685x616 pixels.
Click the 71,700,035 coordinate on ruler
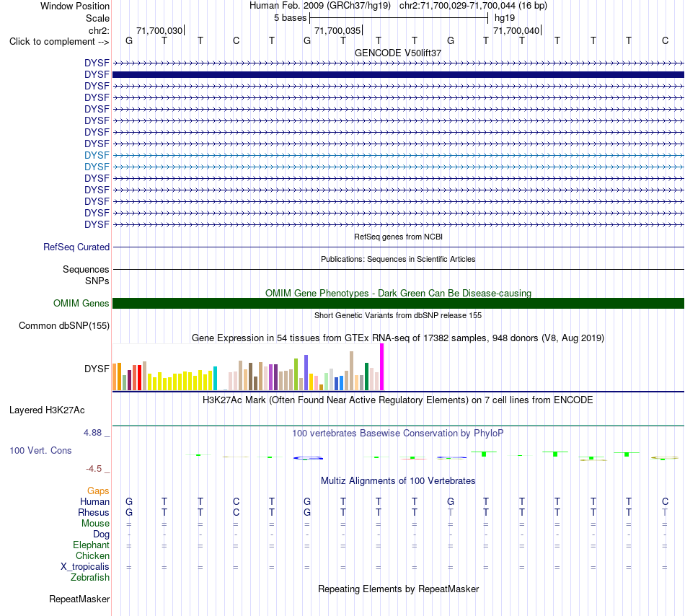337,30
